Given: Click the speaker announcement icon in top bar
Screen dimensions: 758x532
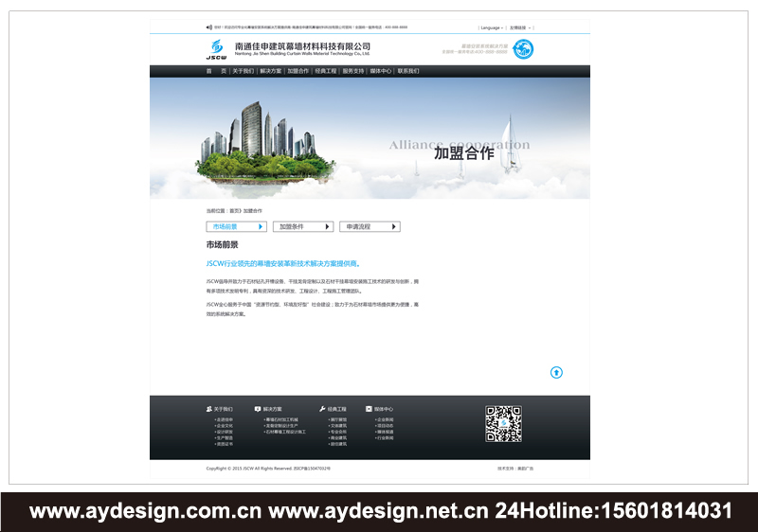Looking at the screenshot, I should point(208,27).
